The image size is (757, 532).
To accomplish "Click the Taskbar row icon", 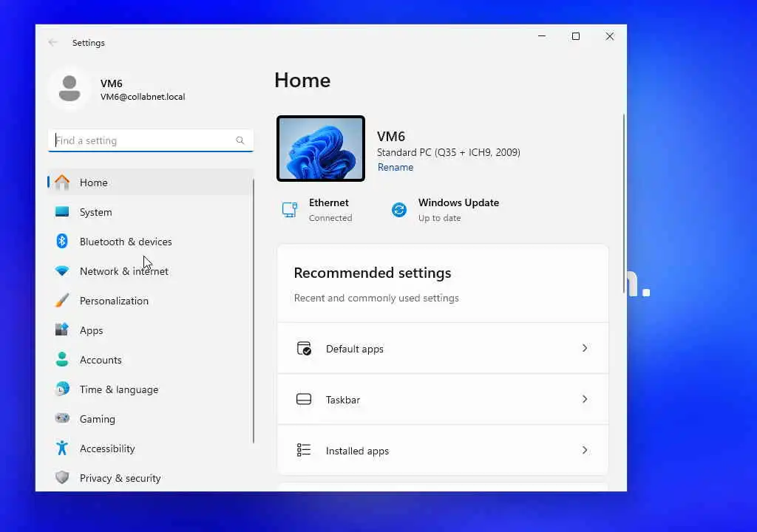I will (x=304, y=399).
